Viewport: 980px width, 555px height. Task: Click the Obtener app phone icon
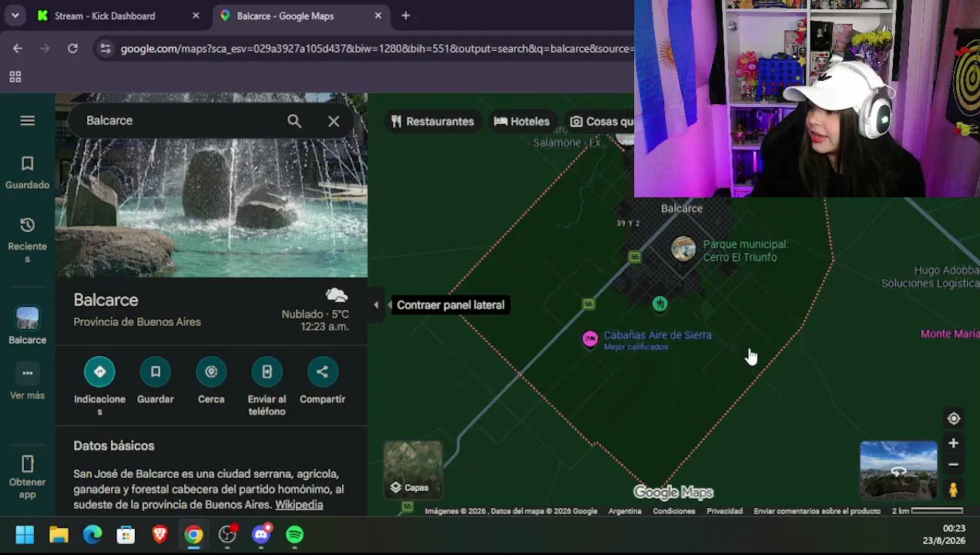pyautogui.click(x=27, y=463)
